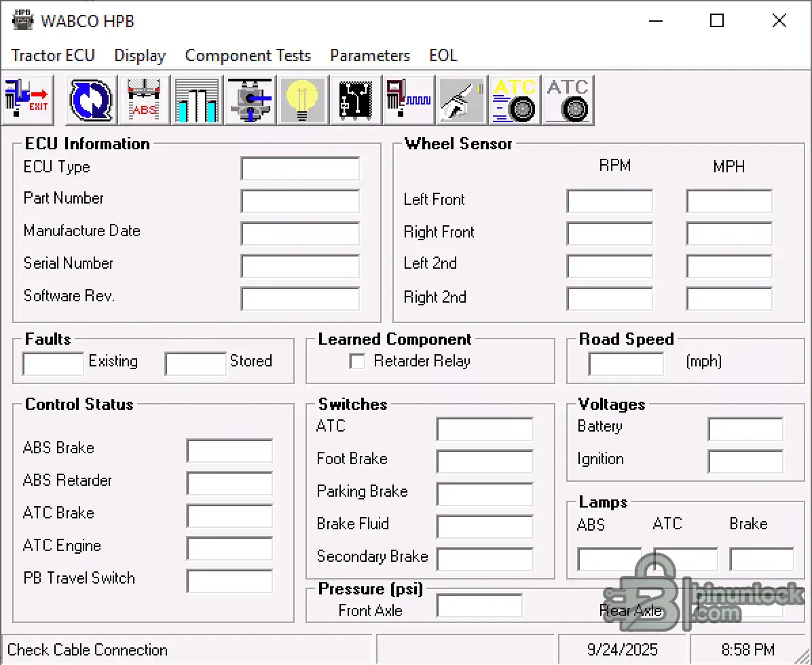Click the 8:58 PM time in status bar
812x665 pixels.
coord(748,650)
